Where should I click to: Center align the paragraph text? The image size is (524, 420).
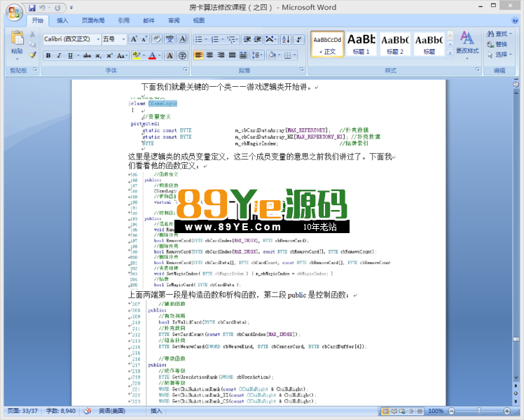(x=210, y=55)
